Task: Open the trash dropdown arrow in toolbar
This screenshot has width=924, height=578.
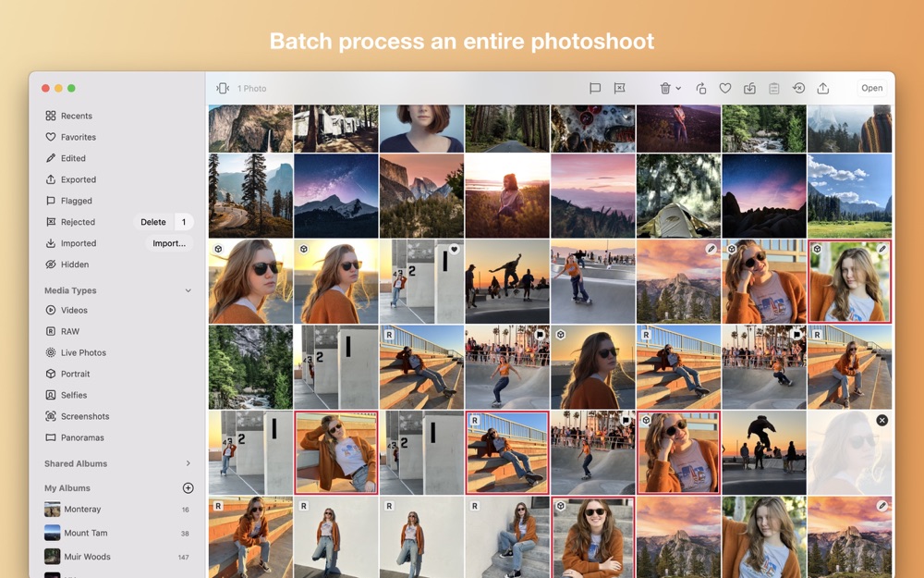Action: coord(678,89)
